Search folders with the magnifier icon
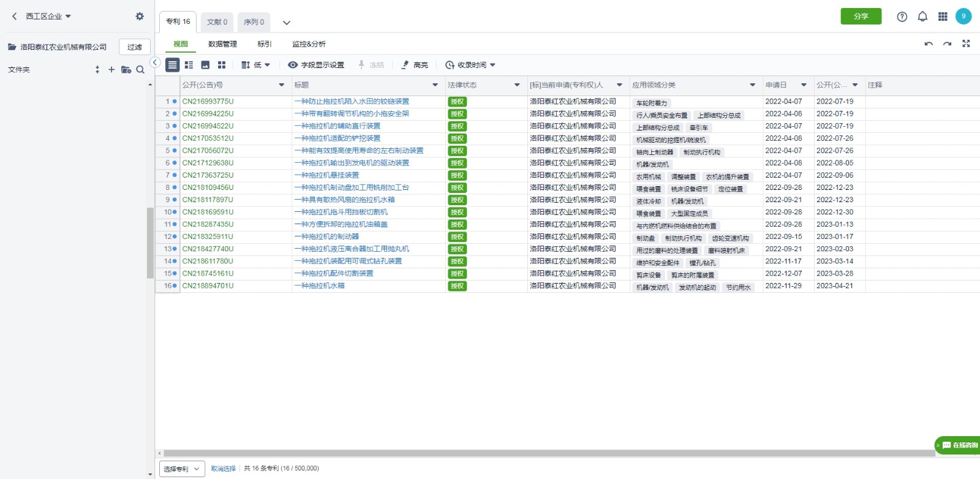This screenshot has width=980, height=479. 140,70
